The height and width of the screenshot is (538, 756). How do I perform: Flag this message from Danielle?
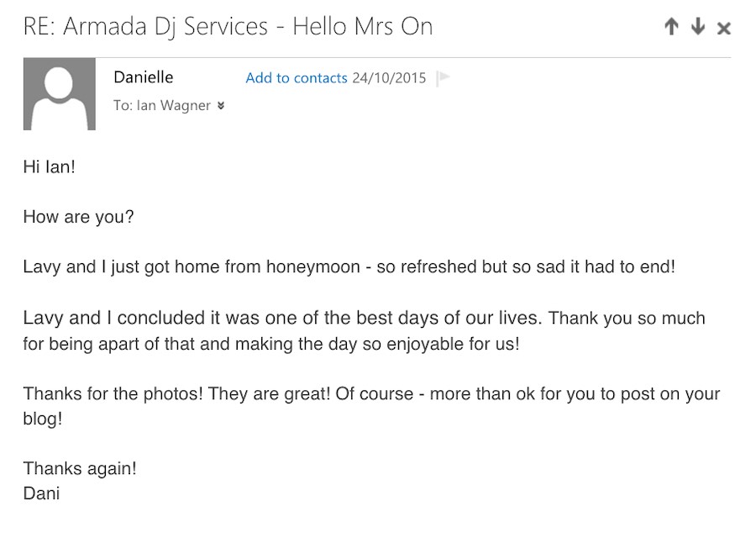click(x=444, y=78)
